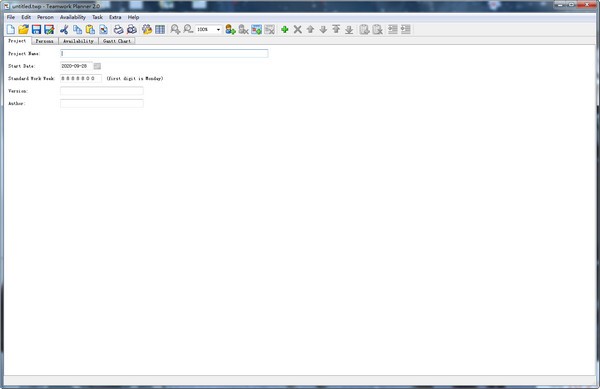Image resolution: width=600 pixels, height=389 pixels.
Task: Click the Start Date field
Action: 76,66
